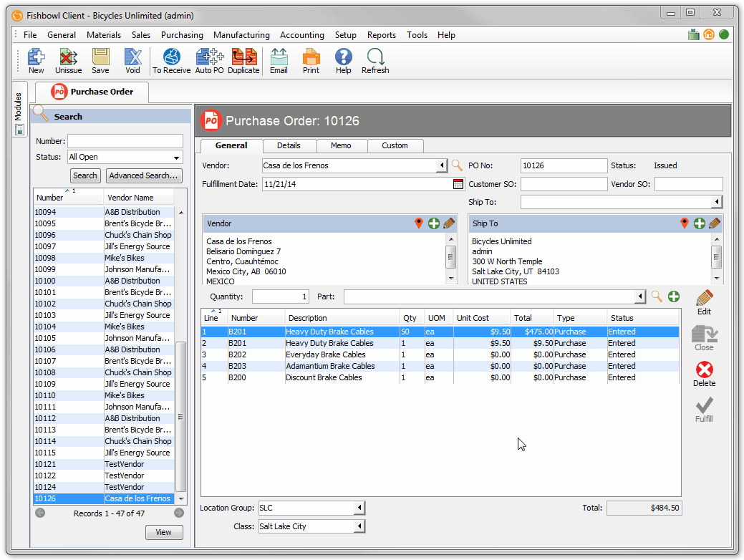This screenshot has width=744, height=560.
Task: Sort by the Vendor Name column header
Action: tap(138, 198)
